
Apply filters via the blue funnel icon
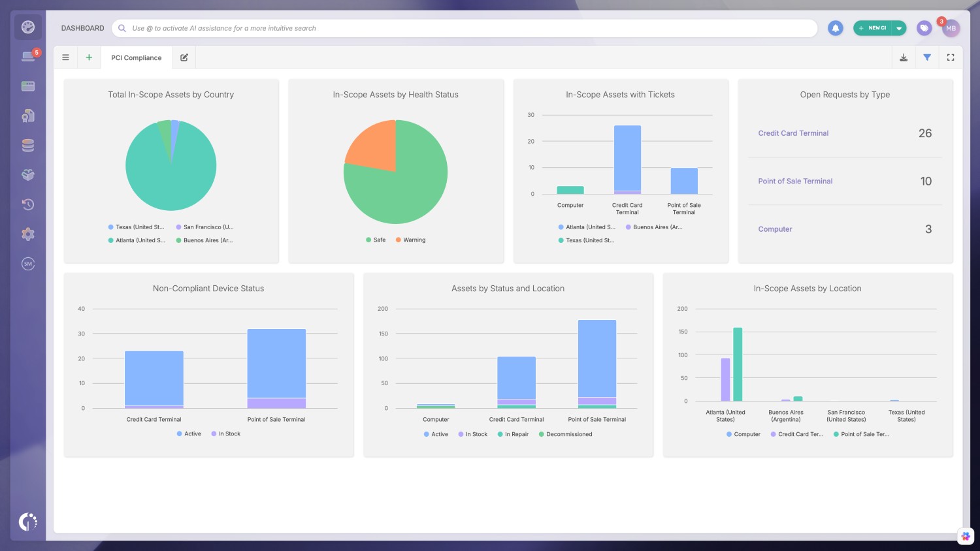point(927,57)
